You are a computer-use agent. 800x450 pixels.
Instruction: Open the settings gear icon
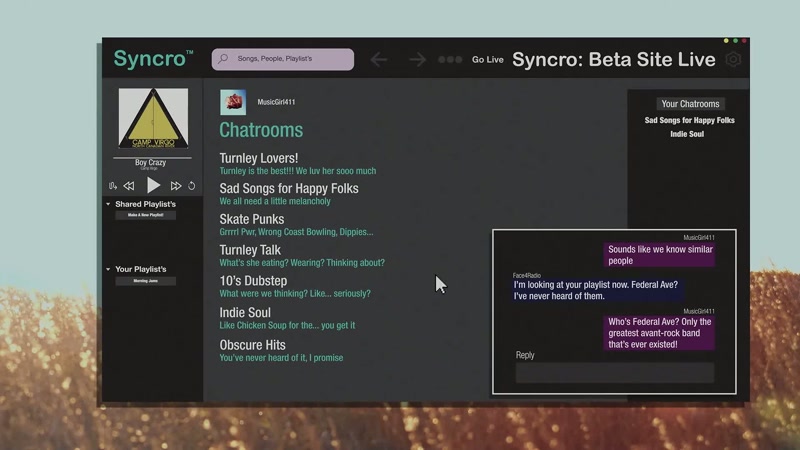tap(733, 60)
